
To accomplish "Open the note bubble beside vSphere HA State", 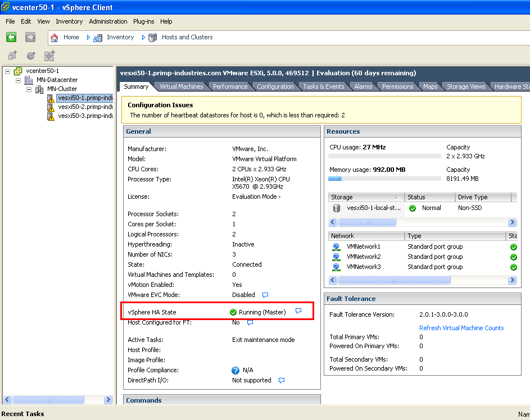I will (x=298, y=311).
